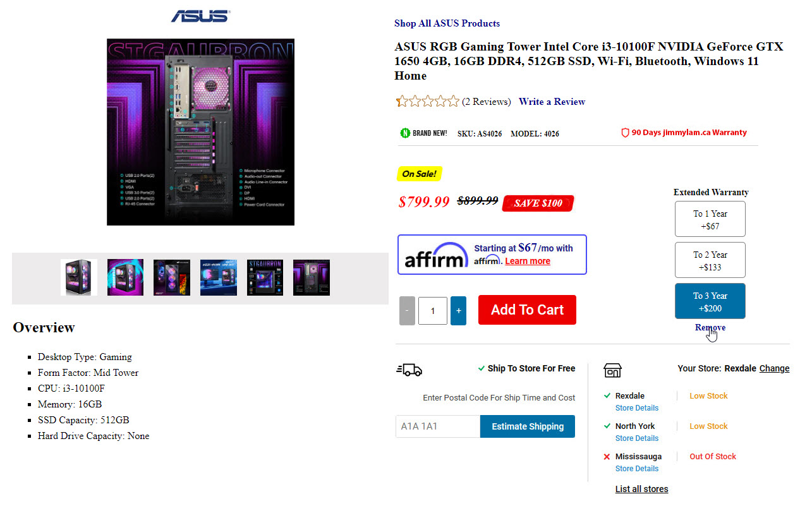Click the ASUS brand logo
This screenshot has width=812, height=506.
(200, 16)
